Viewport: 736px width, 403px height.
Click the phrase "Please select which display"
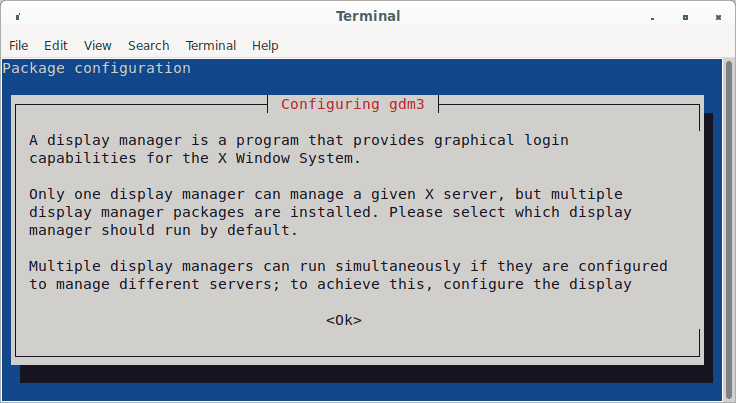(x=510, y=212)
